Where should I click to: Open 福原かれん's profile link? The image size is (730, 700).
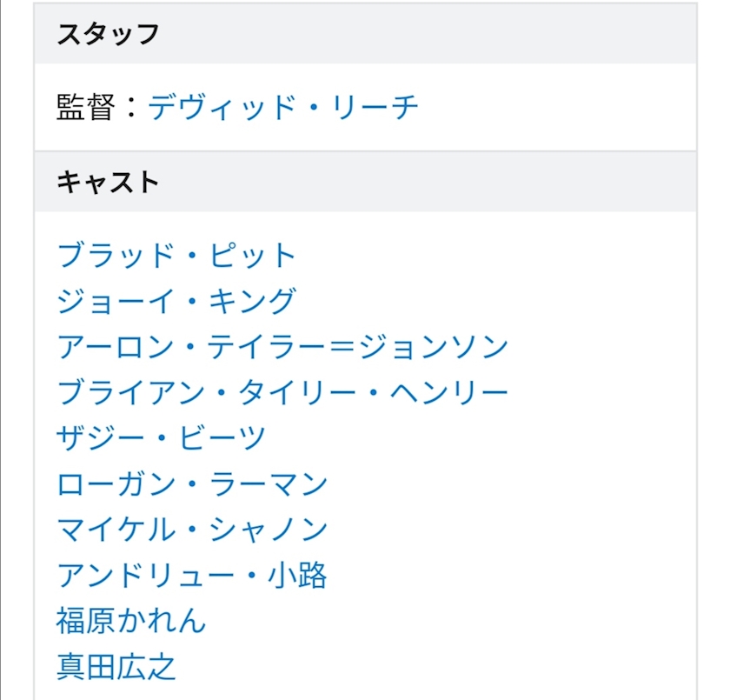(x=131, y=620)
